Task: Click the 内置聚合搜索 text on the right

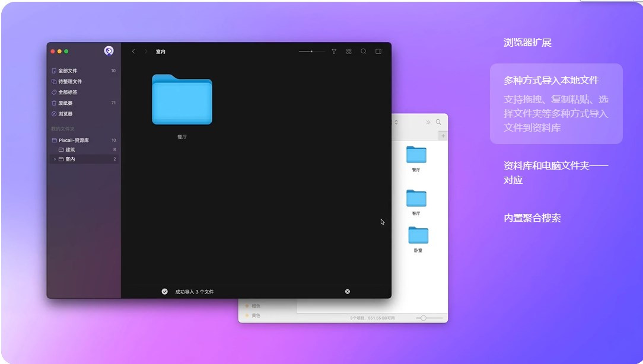Action: (x=531, y=218)
